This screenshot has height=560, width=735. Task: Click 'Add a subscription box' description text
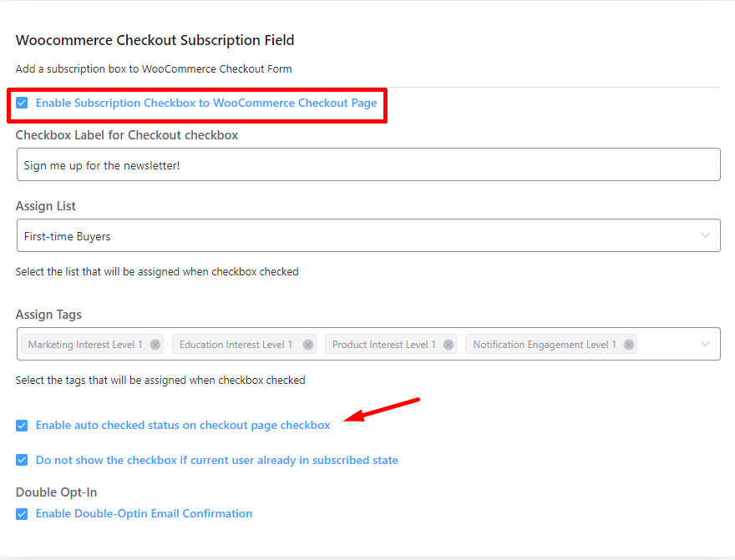pos(154,68)
